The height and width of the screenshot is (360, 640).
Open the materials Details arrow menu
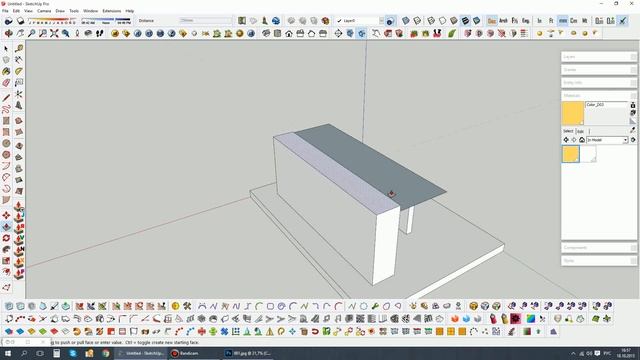point(633,140)
